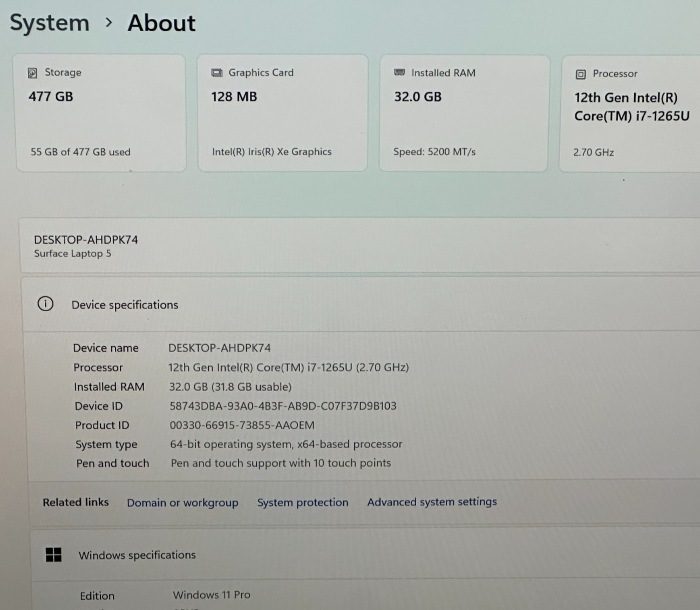Open Domain or workgroup link
This screenshot has height=610, width=700.
pos(182,503)
